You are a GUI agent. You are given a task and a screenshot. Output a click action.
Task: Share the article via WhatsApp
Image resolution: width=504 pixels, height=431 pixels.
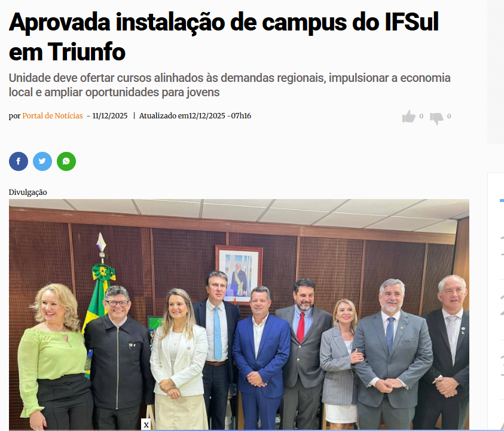[x=66, y=161]
